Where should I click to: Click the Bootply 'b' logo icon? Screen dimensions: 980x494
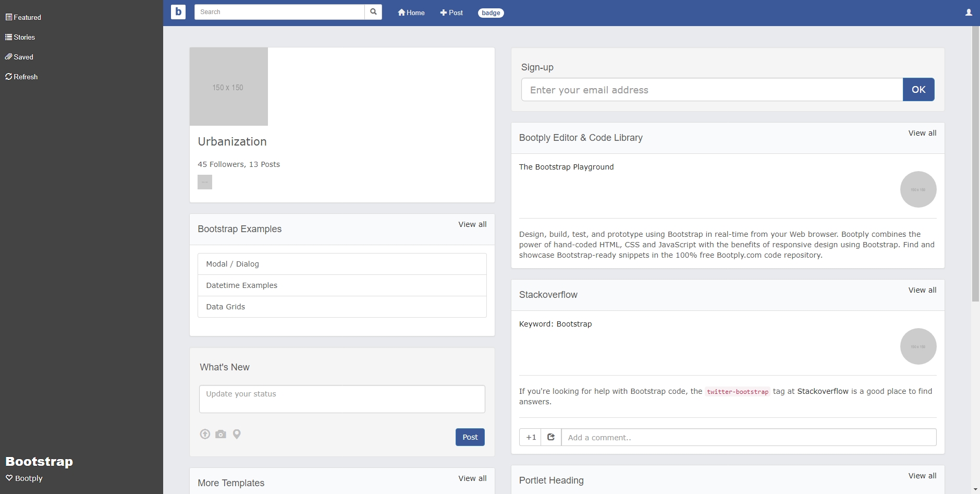(x=178, y=11)
